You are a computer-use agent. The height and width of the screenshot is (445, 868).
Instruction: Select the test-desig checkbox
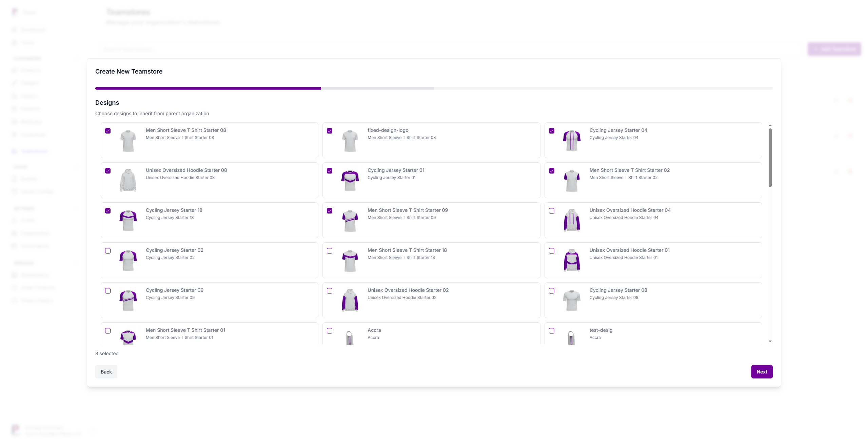552,331
